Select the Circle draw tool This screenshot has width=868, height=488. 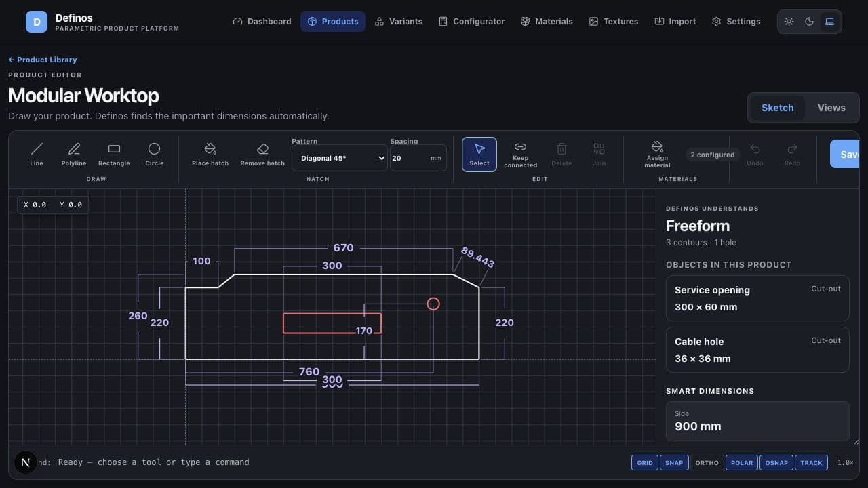tap(154, 155)
